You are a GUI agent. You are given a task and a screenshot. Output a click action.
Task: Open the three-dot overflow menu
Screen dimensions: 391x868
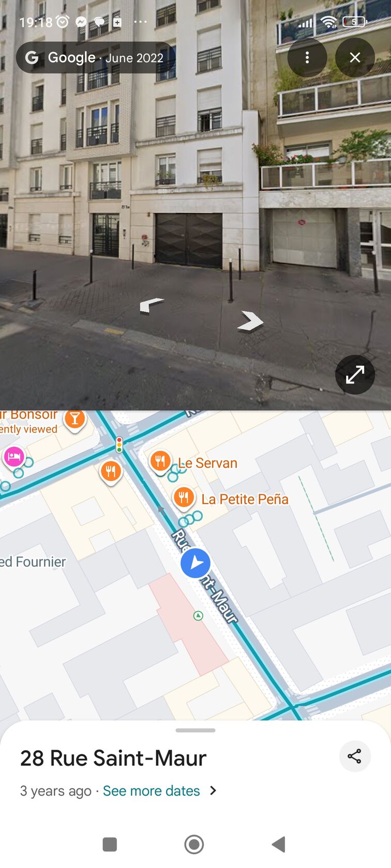tap(307, 57)
